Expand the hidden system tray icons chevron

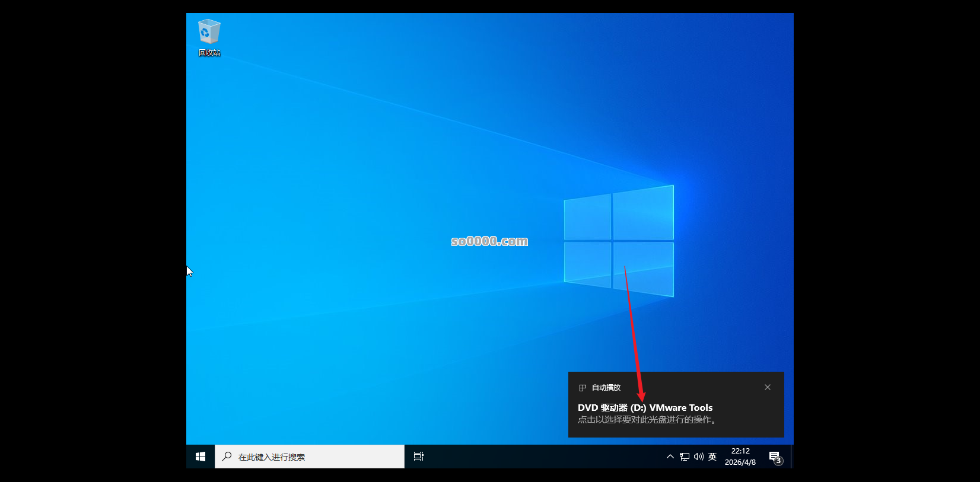670,457
